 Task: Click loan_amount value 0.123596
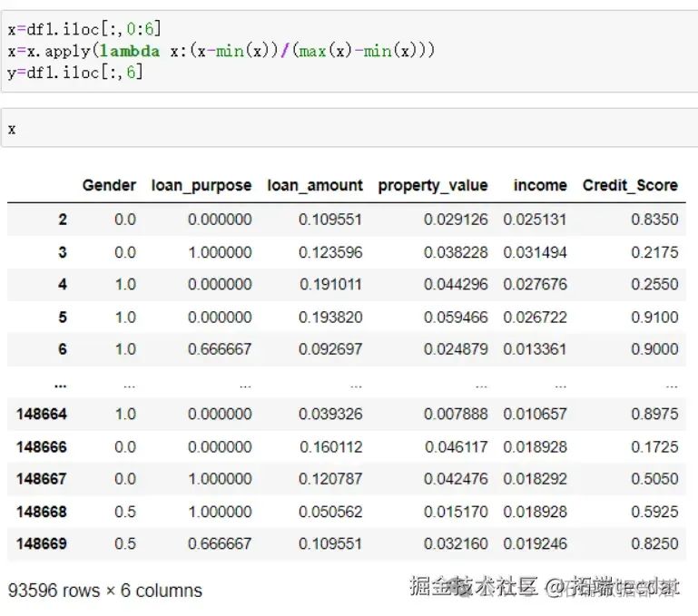330,252
